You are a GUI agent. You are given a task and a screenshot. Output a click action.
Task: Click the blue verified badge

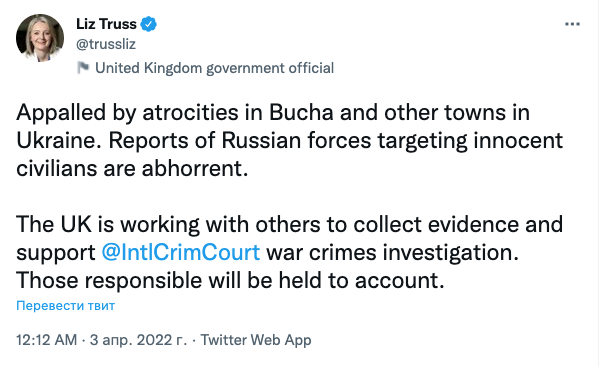click(148, 24)
